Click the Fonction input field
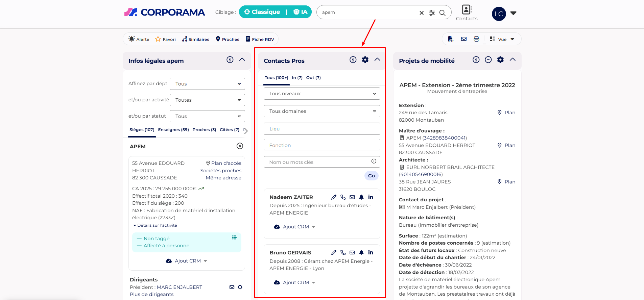Screen dimensions: 644x300 pos(321,145)
